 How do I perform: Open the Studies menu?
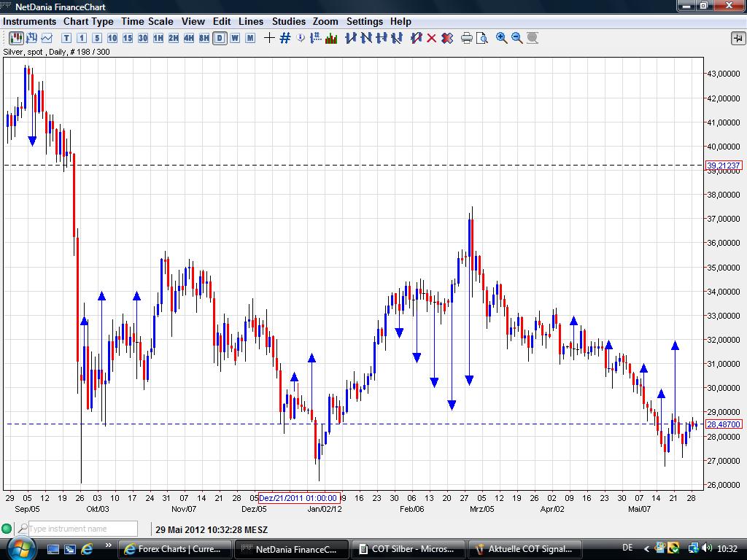[x=289, y=21]
